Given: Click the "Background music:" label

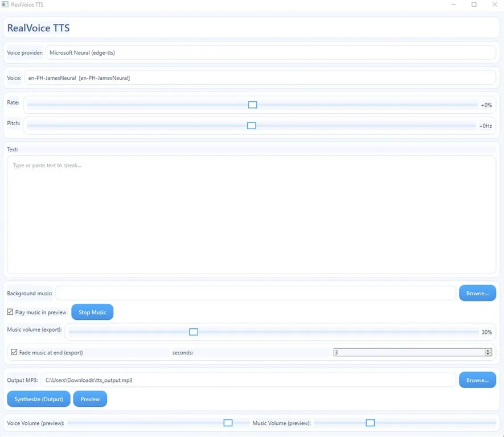Looking at the screenshot, I should tap(30, 294).
